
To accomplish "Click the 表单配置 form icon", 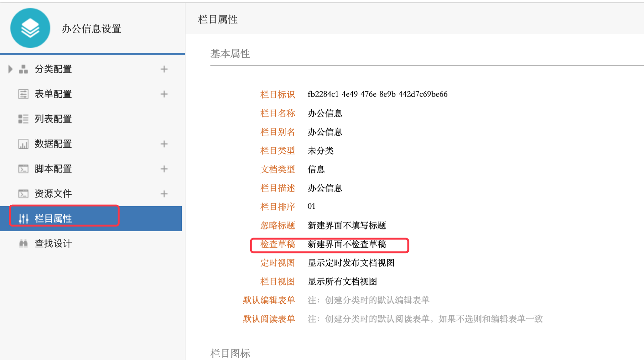I will tap(23, 94).
